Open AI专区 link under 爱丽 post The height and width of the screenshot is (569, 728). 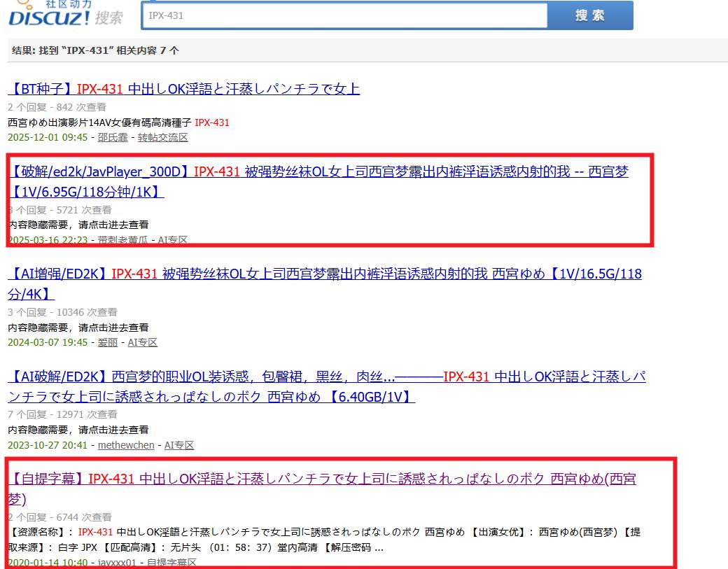click(x=143, y=342)
